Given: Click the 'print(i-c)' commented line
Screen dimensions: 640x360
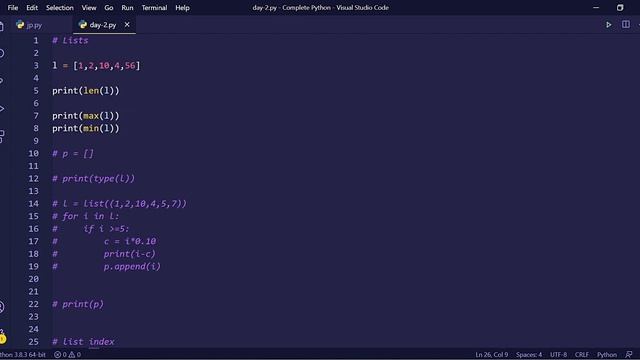Looking at the screenshot, I should pyautogui.click(x=129, y=254).
